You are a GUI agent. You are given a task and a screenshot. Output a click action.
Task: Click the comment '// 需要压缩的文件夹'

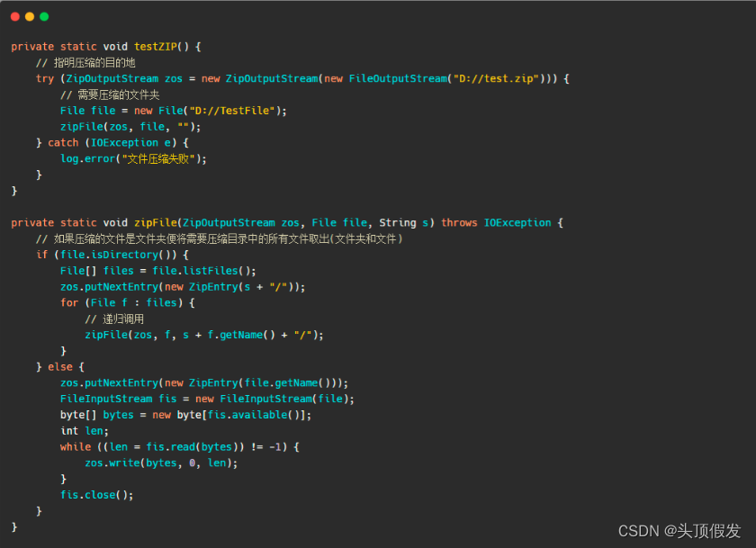click(110, 94)
